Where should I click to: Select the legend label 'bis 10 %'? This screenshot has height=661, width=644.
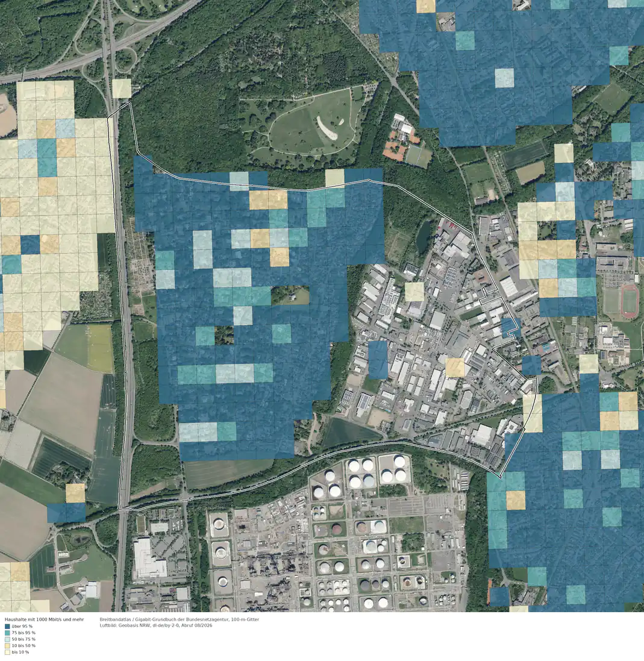click(20, 652)
